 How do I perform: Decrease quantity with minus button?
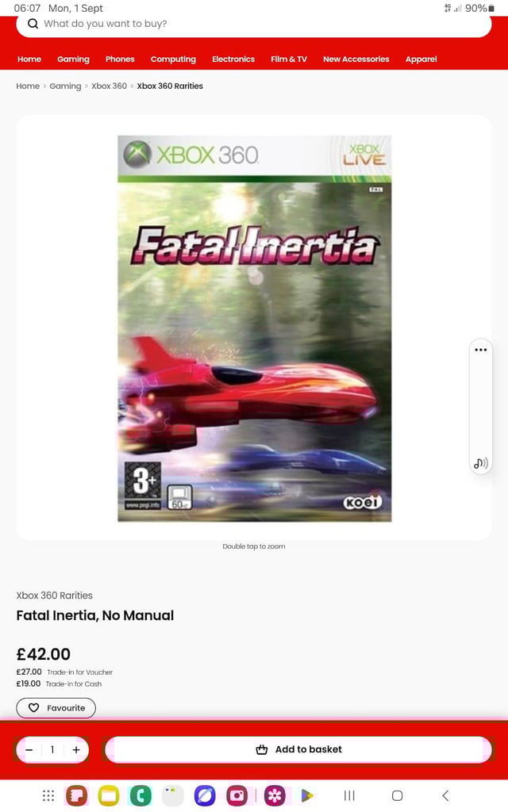click(29, 750)
